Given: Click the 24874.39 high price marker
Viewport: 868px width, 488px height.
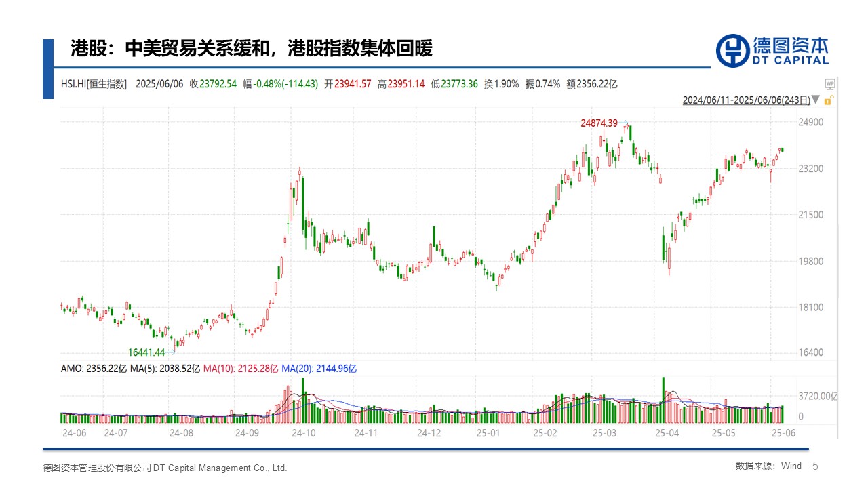Looking at the screenshot, I should click(599, 123).
